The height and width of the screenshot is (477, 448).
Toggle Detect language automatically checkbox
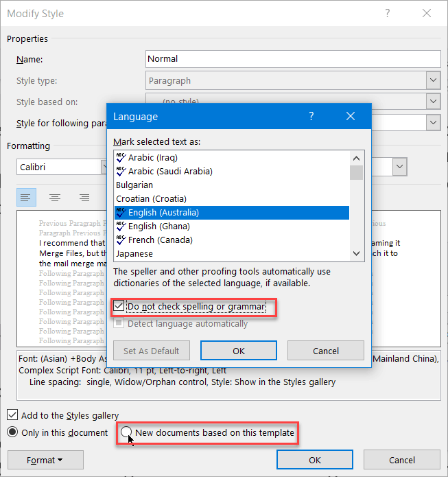119,323
